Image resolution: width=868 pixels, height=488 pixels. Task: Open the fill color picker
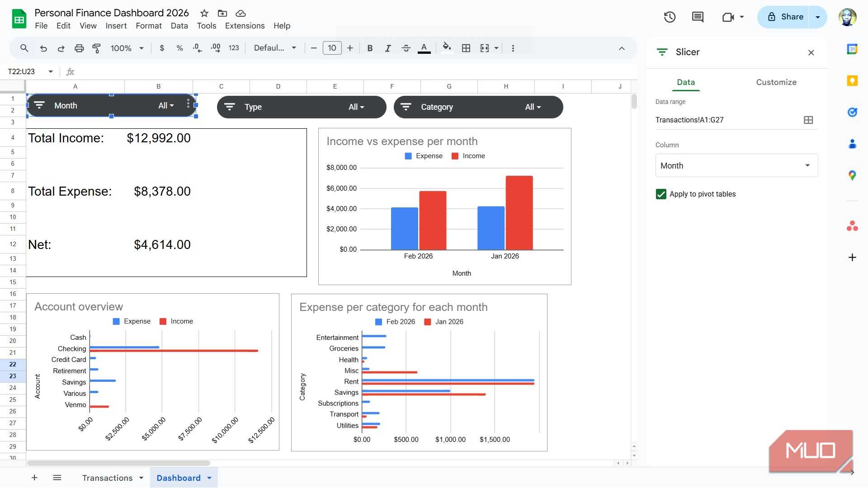point(447,48)
